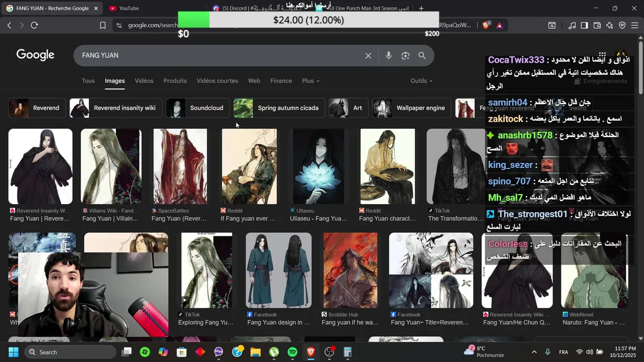Open the Windows Start menu
Viewport: 644px width, 362px height.
pos(14,352)
